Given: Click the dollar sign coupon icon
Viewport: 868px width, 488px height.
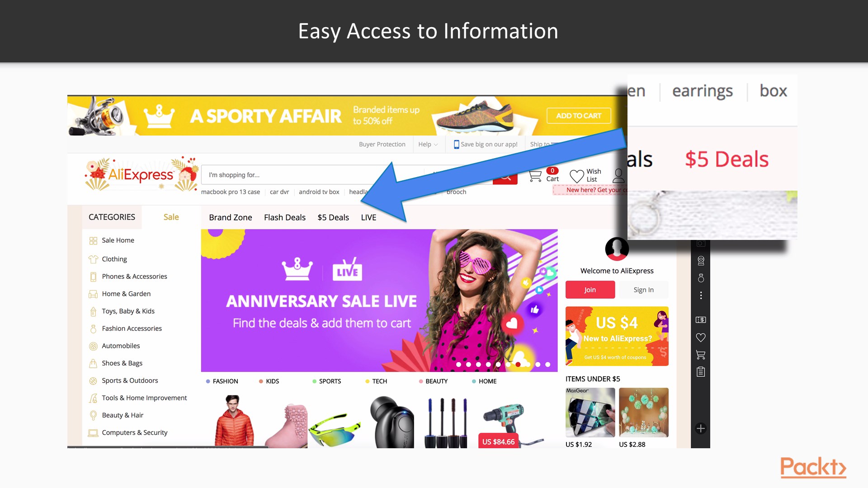Looking at the screenshot, I should point(701,320).
